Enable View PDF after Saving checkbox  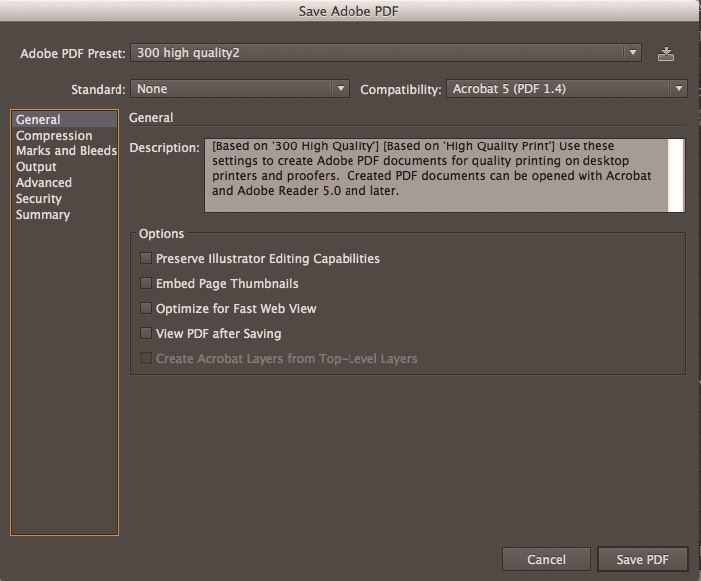[x=146, y=334]
